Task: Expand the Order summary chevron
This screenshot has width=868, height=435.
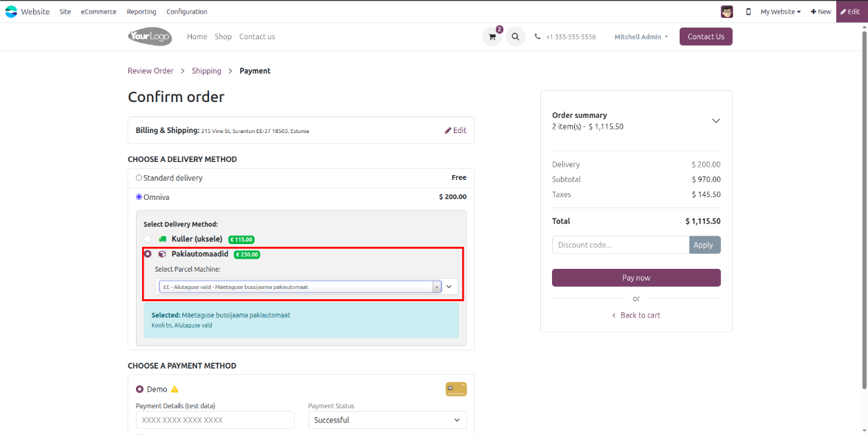Action: tap(716, 121)
